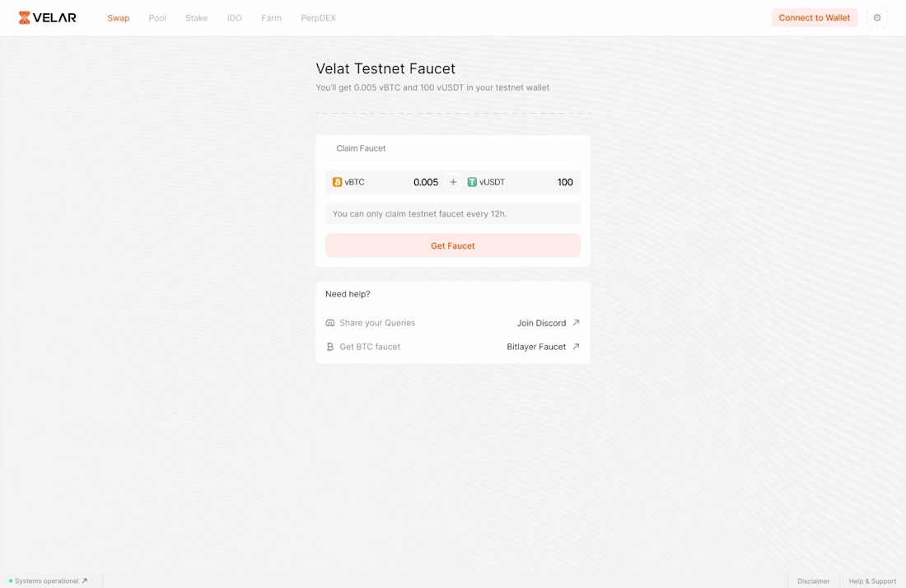The height and width of the screenshot is (588, 906).
Task: Navigate to the Farm tab
Action: pyautogui.click(x=271, y=18)
